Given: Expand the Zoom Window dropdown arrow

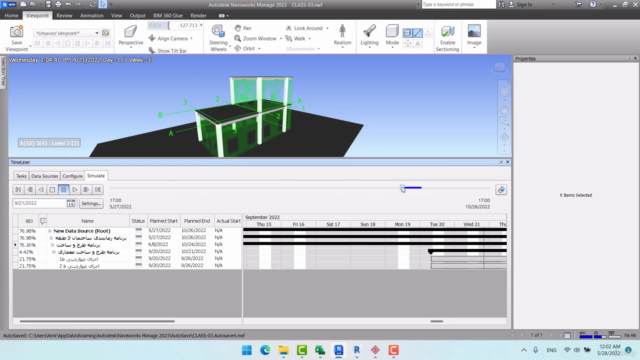Looking at the screenshot, I should [x=280, y=38].
